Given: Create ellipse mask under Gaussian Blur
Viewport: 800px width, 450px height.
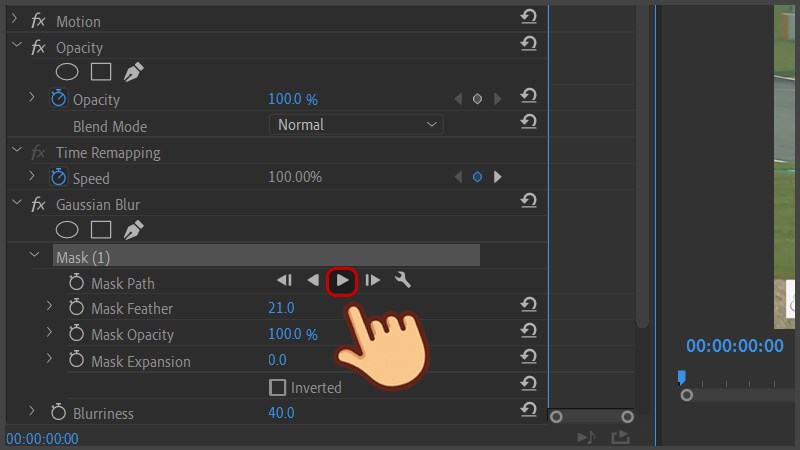Looking at the screenshot, I should pos(67,230).
